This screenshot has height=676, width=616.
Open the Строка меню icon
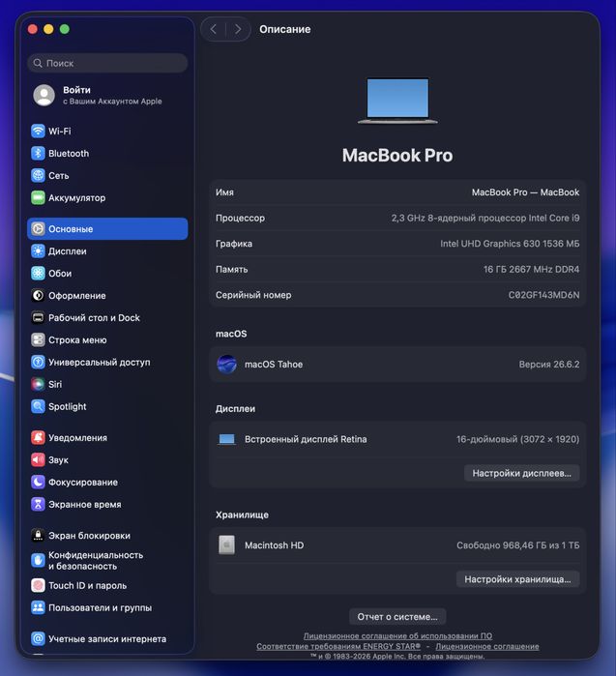pyautogui.click(x=38, y=339)
